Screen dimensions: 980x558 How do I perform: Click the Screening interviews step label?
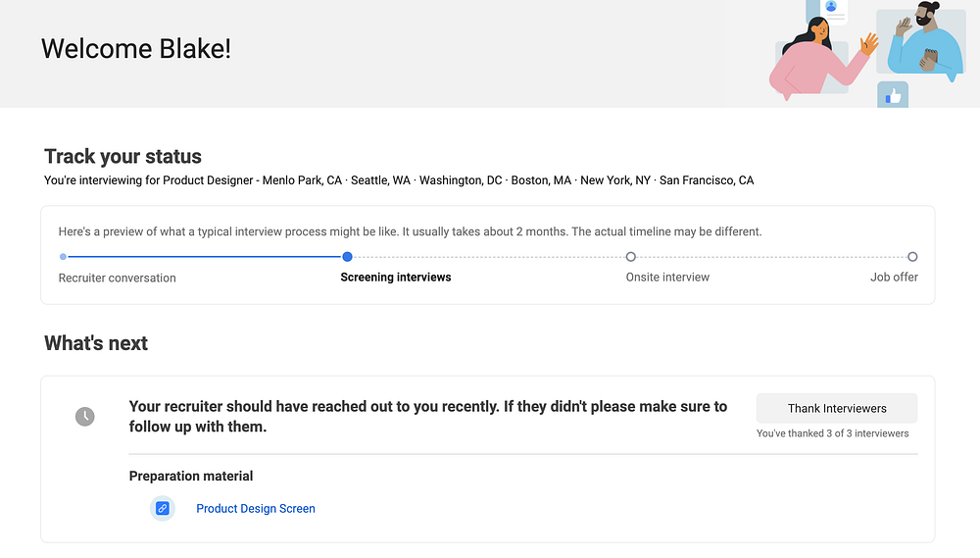[396, 278]
